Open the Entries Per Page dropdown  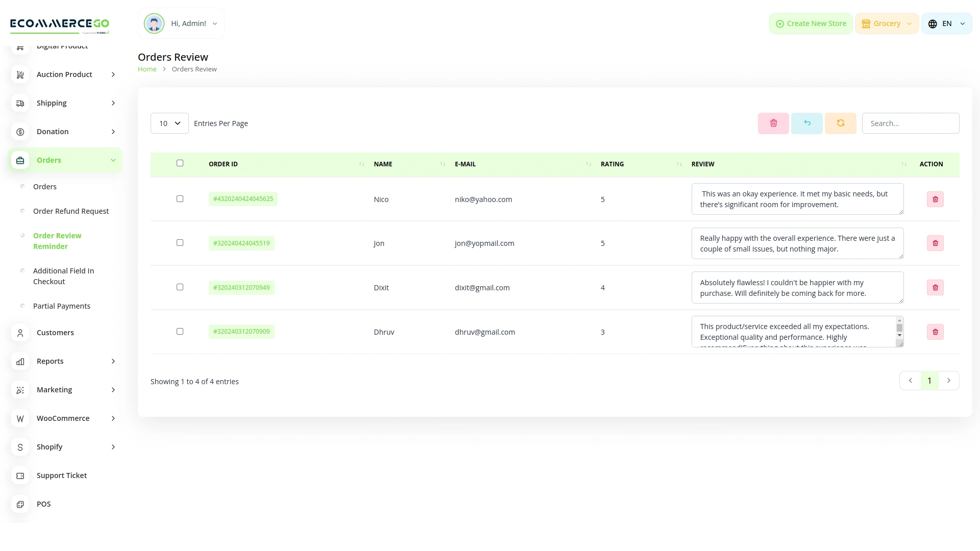(x=169, y=123)
